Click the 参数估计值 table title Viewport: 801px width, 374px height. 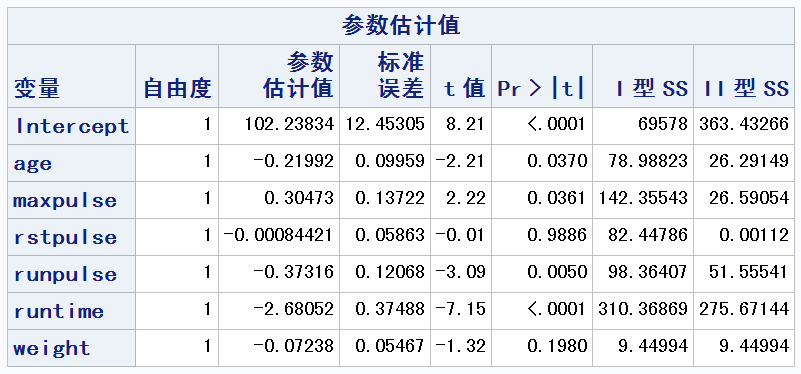click(400, 26)
